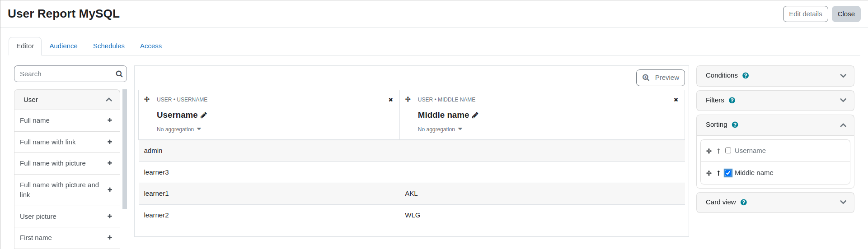The width and height of the screenshot is (868, 249).
Task: Switch to the Audience tab
Action: [x=64, y=46]
